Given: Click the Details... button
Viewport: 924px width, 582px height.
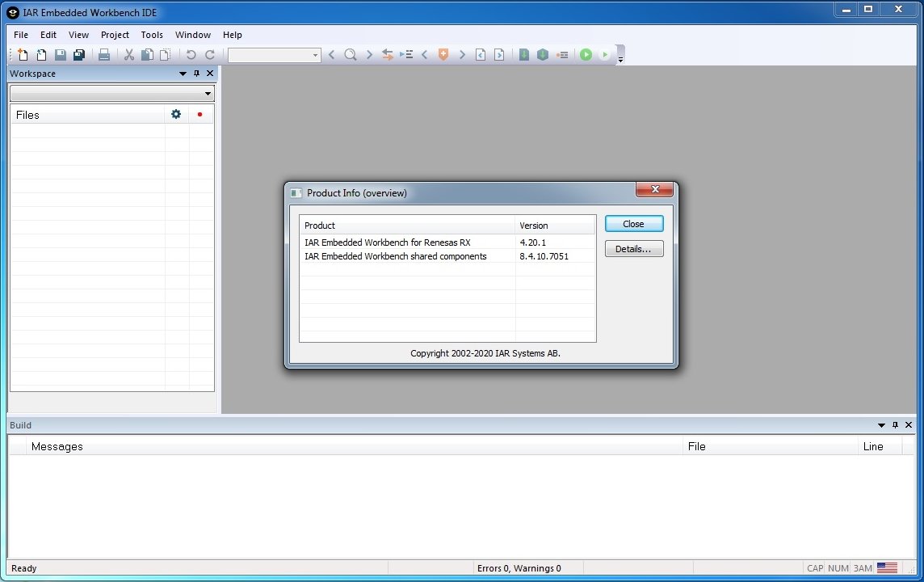Looking at the screenshot, I should pos(634,249).
